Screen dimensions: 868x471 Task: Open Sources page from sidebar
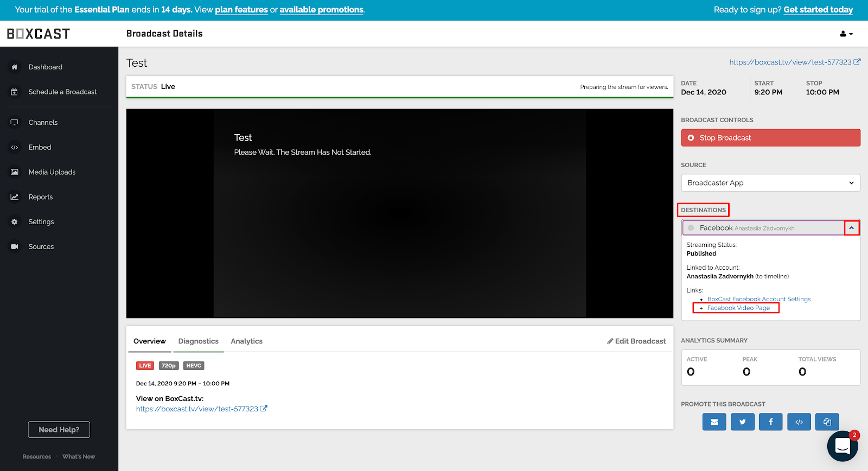(x=41, y=247)
